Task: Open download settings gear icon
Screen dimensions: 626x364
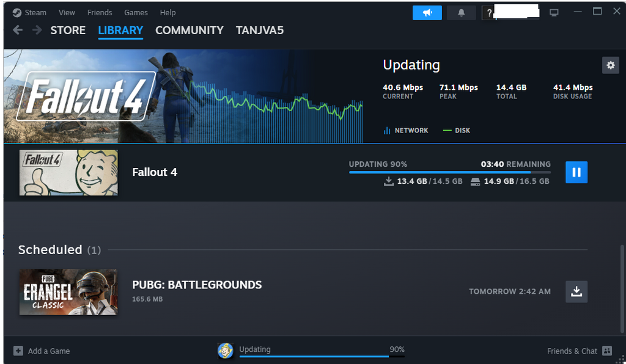Action: (x=611, y=65)
